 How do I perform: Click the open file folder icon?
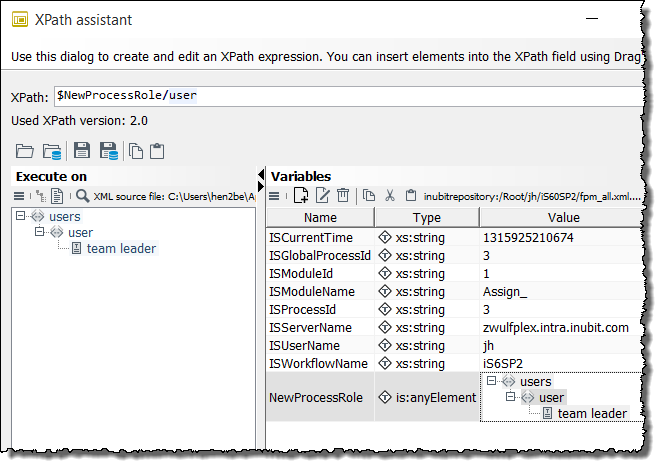[25, 151]
